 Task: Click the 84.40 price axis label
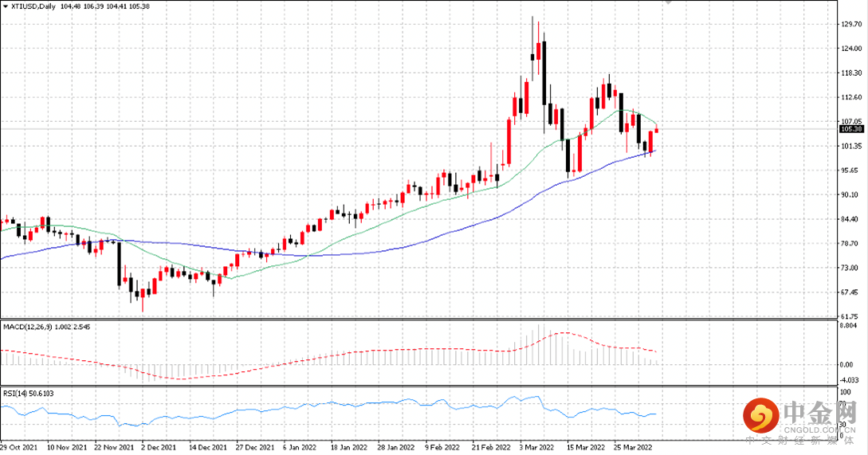click(x=850, y=219)
